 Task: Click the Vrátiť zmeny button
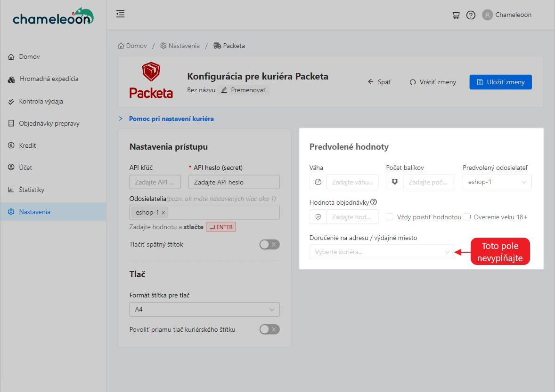(433, 82)
